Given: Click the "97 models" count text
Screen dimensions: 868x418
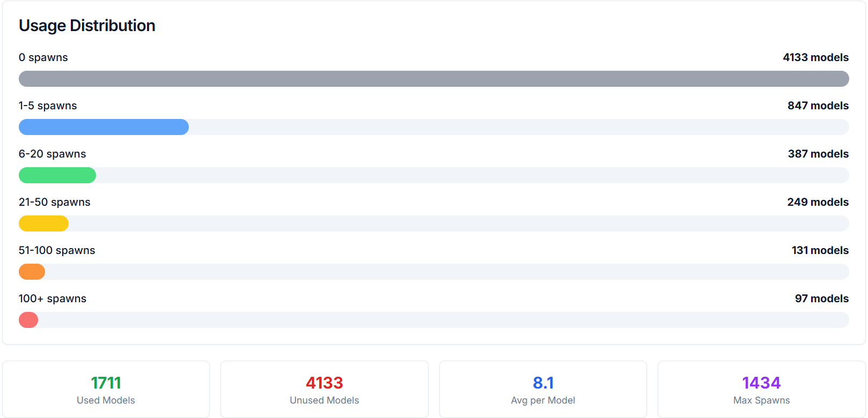Looking at the screenshot, I should (x=821, y=298).
